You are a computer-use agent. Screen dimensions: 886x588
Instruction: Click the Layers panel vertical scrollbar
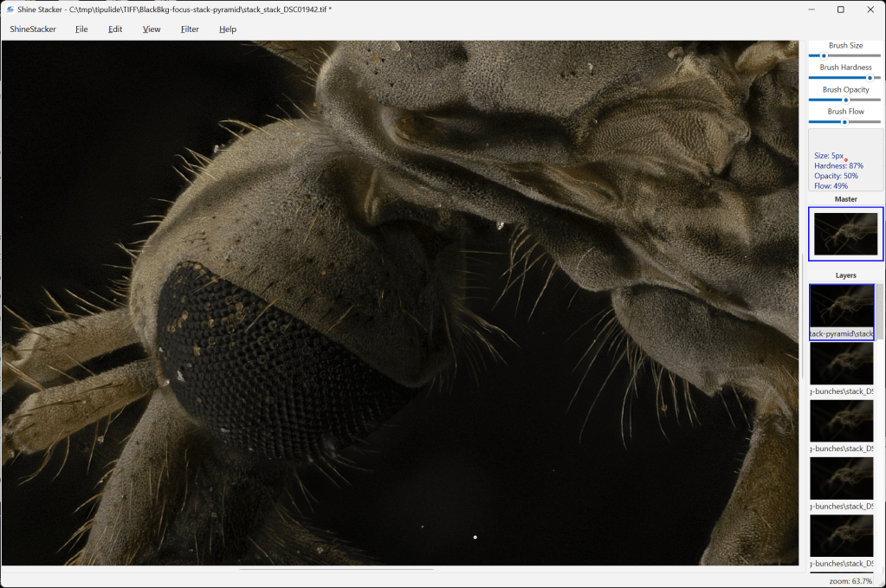pyautogui.click(x=879, y=312)
